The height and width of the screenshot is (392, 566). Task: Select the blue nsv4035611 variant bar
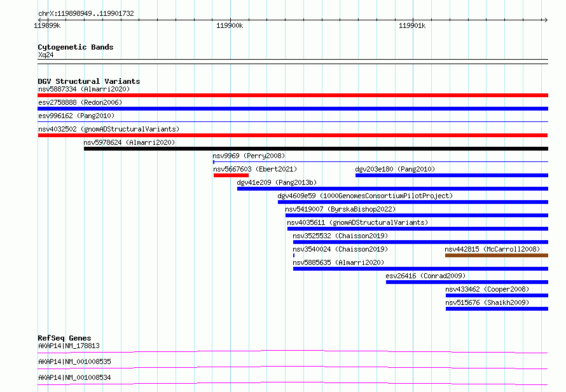(x=418, y=229)
